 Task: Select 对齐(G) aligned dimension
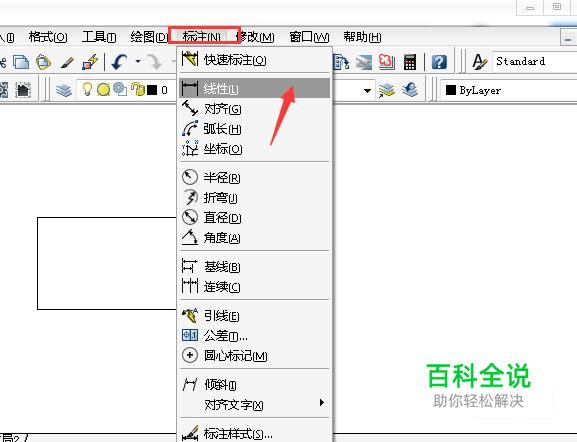click(255, 109)
